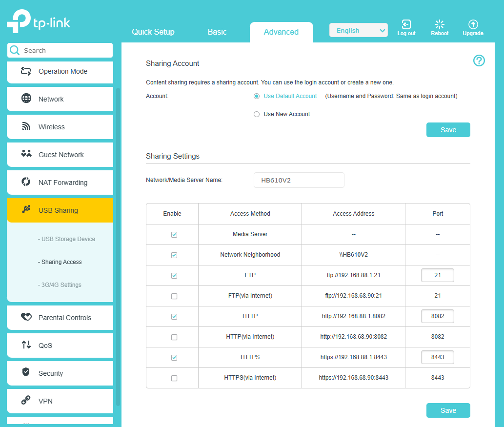
Task: Click the Upgrade arrow icon
Action: tap(473, 24)
